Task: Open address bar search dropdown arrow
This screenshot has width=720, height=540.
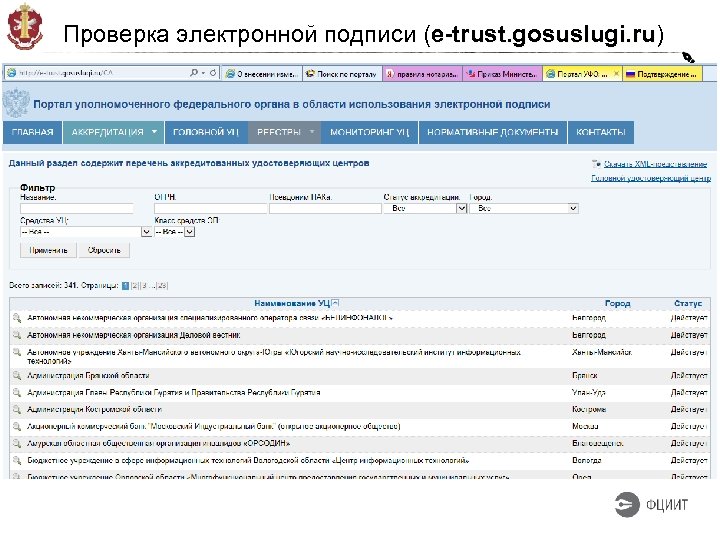Action: (203, 73)
